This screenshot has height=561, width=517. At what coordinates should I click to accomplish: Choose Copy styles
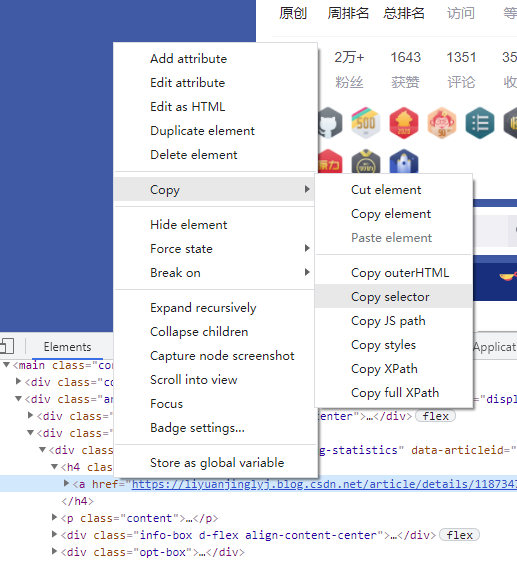(383, 345)
